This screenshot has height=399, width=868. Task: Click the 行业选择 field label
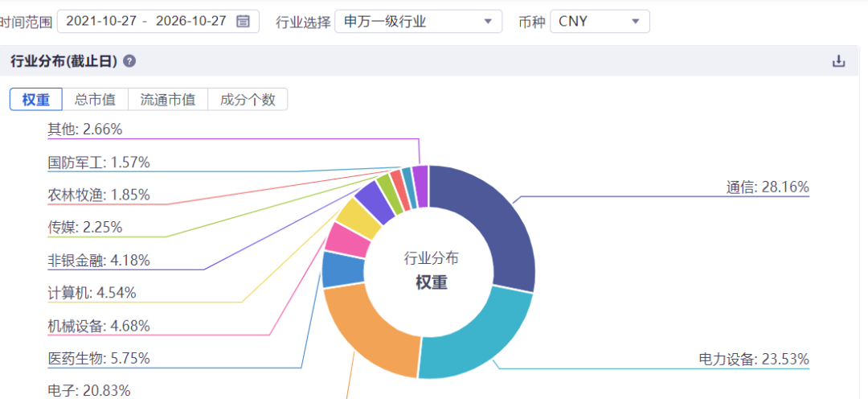(303, 22)
